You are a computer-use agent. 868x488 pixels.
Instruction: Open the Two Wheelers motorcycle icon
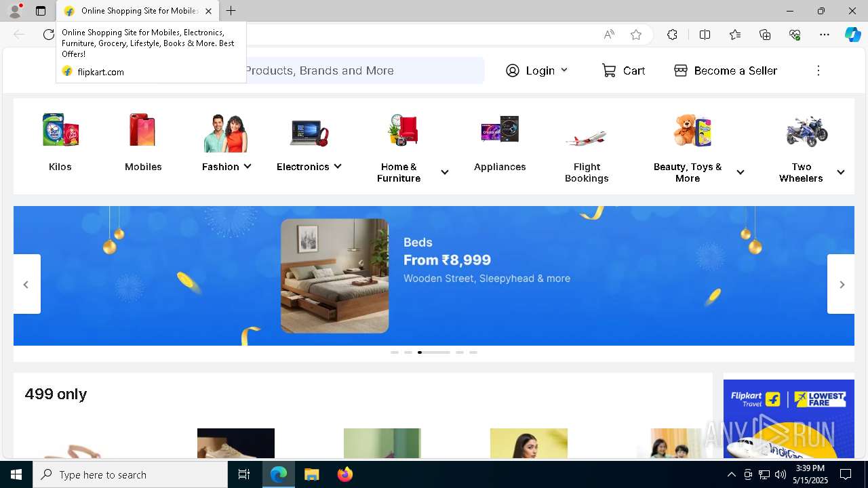[x=806, y=131]
